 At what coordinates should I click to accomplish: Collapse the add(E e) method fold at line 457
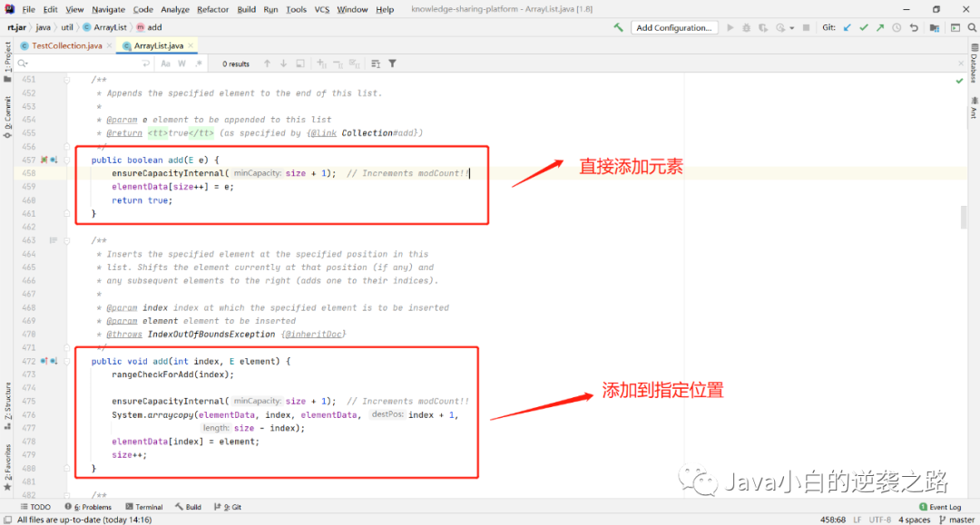point(66,160)
